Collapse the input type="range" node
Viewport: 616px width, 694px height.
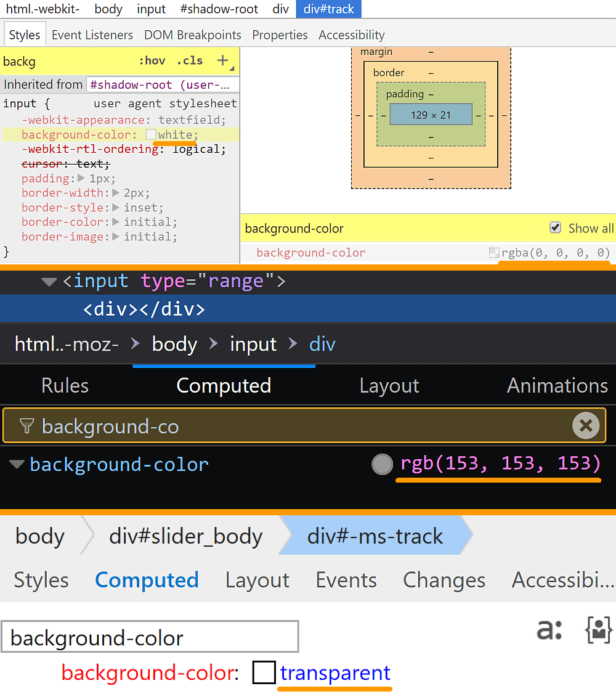pos(49,282)
